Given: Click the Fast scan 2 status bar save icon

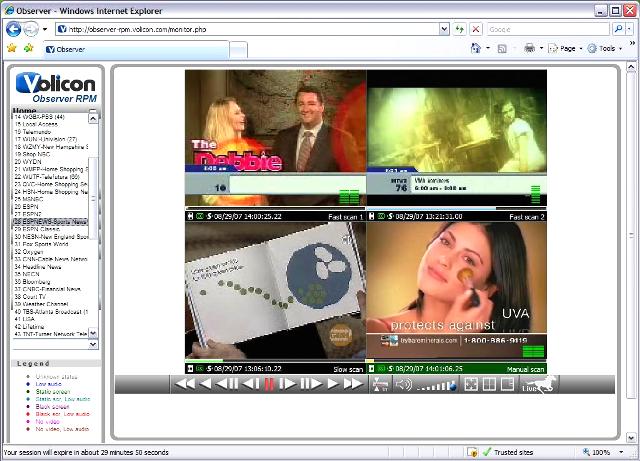Looking at the screenshot, I should coord(371,216).
